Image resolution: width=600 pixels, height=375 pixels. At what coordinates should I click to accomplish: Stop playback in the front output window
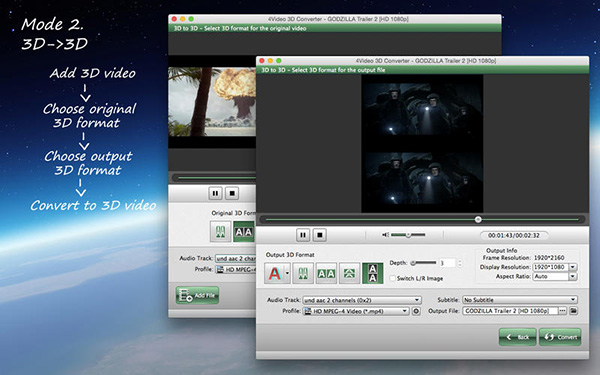tap(320, 235)
